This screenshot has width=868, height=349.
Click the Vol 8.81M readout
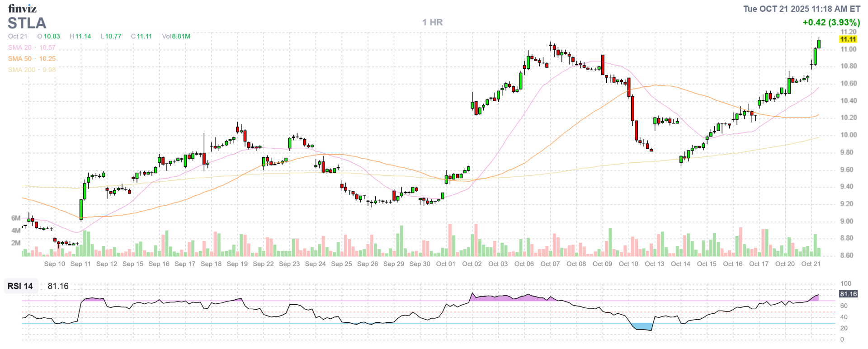coord(176,36)
